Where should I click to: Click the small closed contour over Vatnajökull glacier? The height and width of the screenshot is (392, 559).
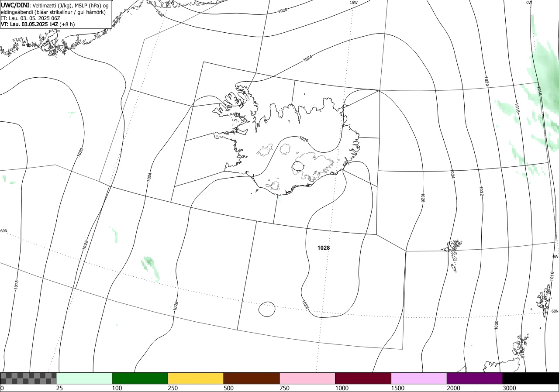(298, 166)
